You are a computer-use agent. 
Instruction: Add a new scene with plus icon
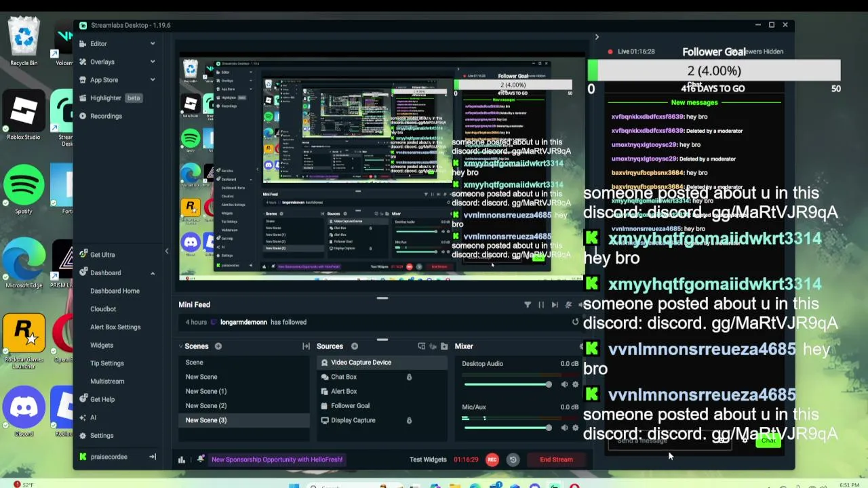(218, 346)
